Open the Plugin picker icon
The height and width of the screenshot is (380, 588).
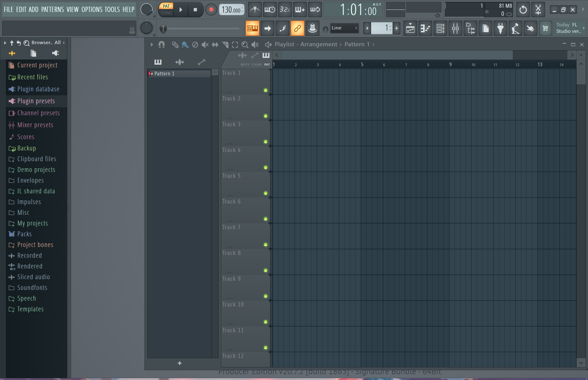click(500, 28)
